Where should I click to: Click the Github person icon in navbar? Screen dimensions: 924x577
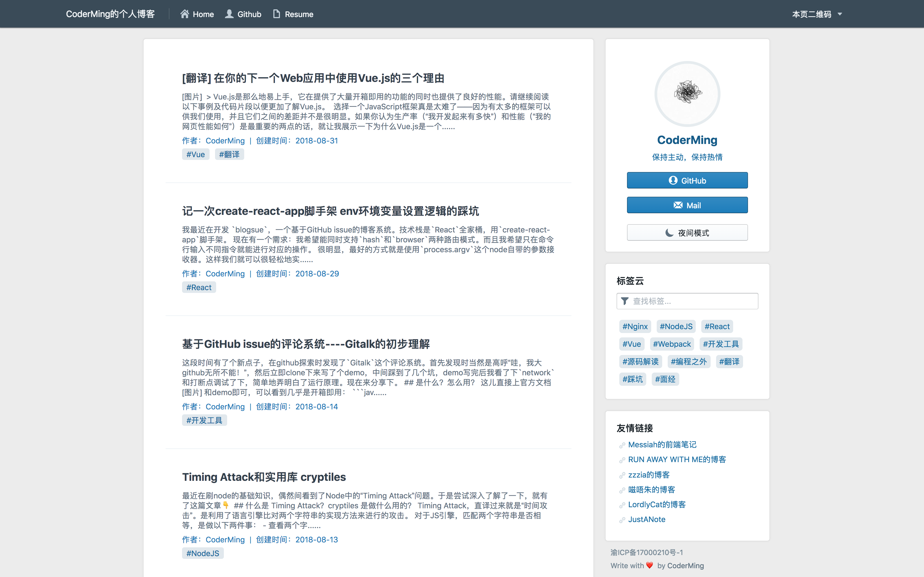229,14
